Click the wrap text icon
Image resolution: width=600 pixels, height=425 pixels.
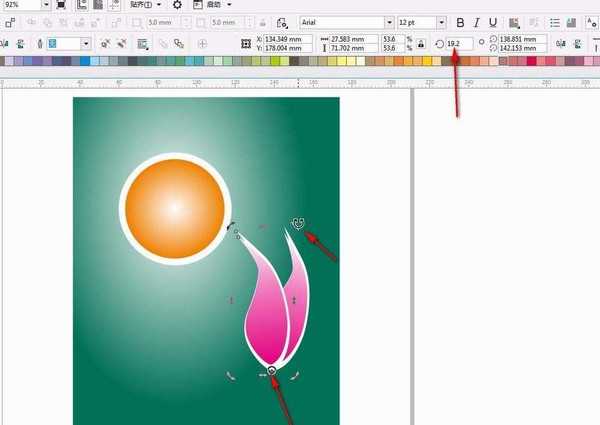pos(143,44)
